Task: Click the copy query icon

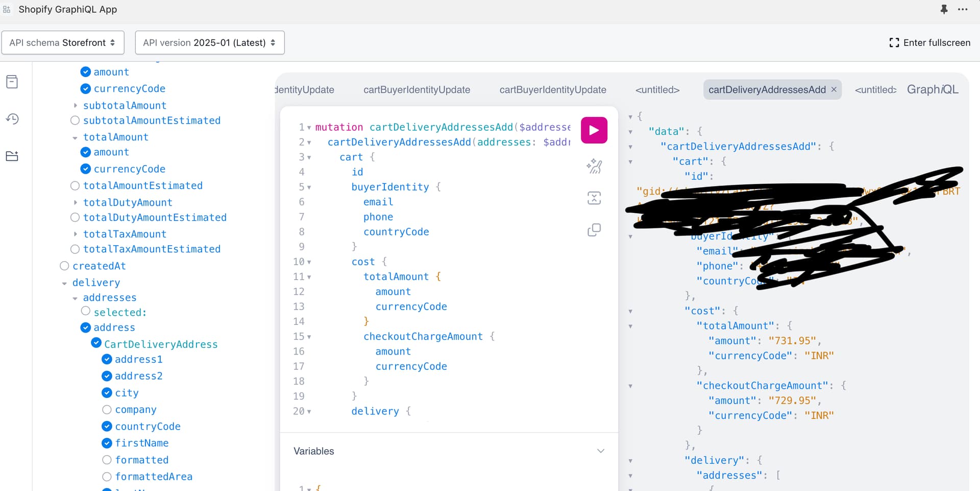Action: pyautogui.click(x=594, y=230)
